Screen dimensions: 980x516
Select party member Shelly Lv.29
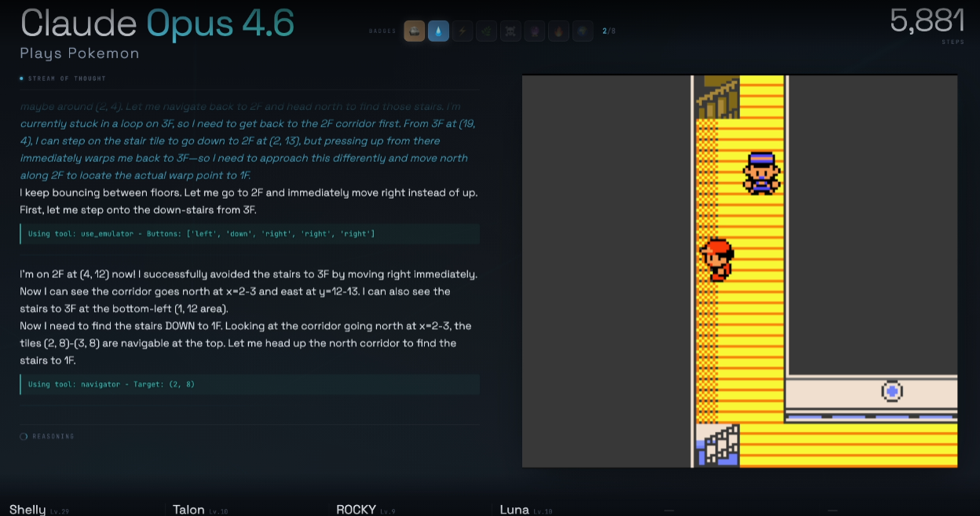39,510
